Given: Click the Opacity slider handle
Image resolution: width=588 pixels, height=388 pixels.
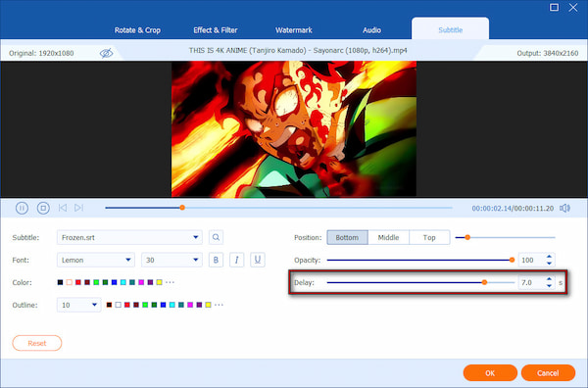Looking at the screenshot, I should pos(512,260).
